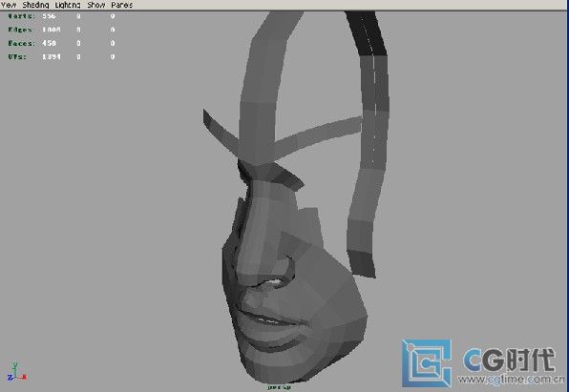Click the 'Faces:' HUD label
This screenshot has width=569, height=392.
point(21,43)
